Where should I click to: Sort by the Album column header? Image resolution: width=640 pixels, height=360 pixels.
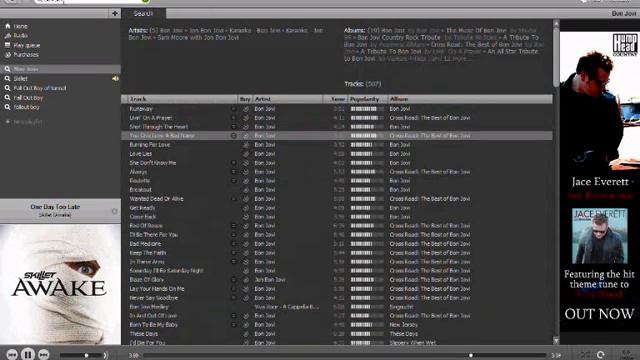[470, 99]
